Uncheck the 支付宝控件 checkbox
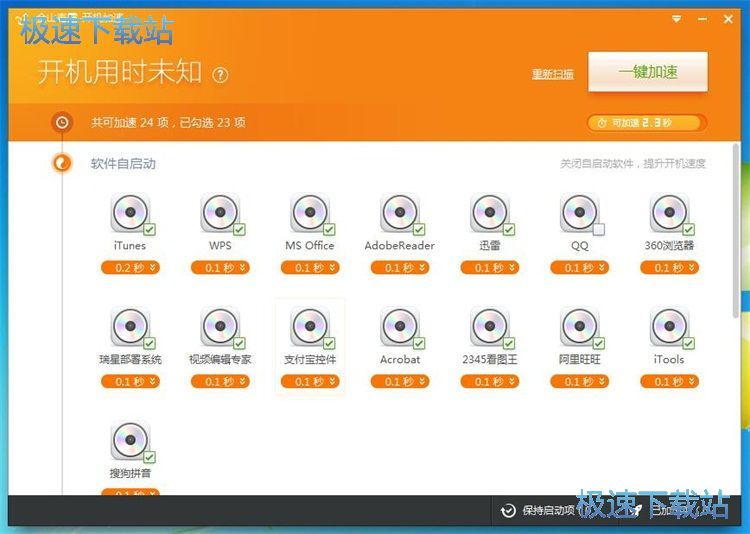The image size is (750, 534). (x=329, y=344)
